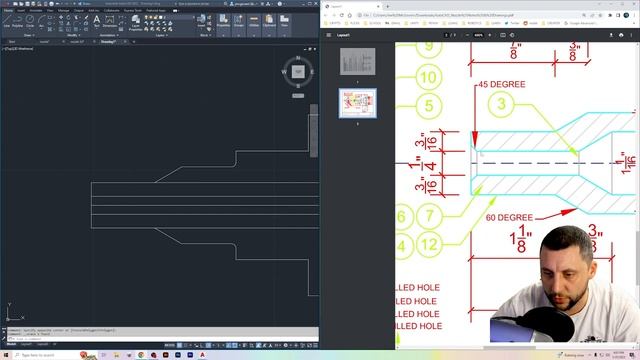Select the second PDF page thumbnail
640x360 pixels.
pyautogui.click(x=358, y=103)
